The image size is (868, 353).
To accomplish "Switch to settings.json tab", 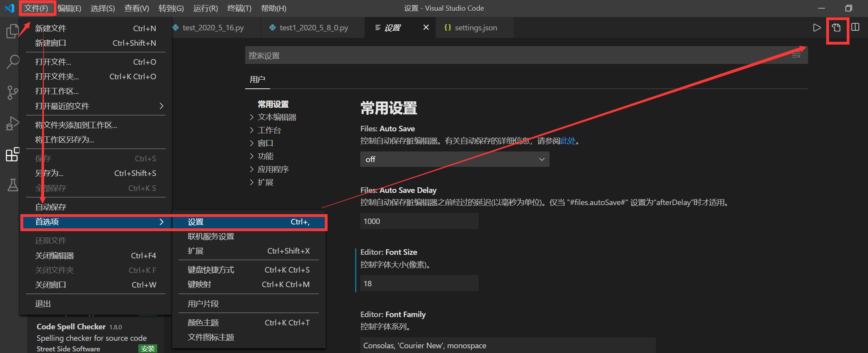I will click(475, 28).
